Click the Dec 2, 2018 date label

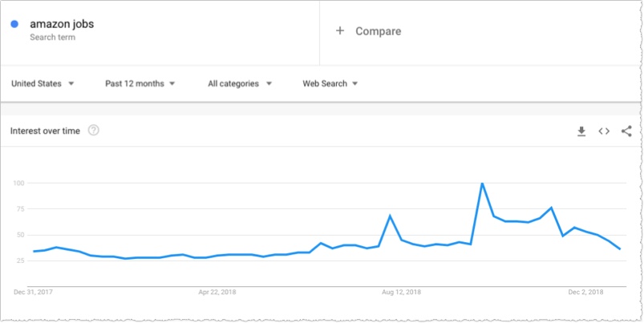click(585, 293)
